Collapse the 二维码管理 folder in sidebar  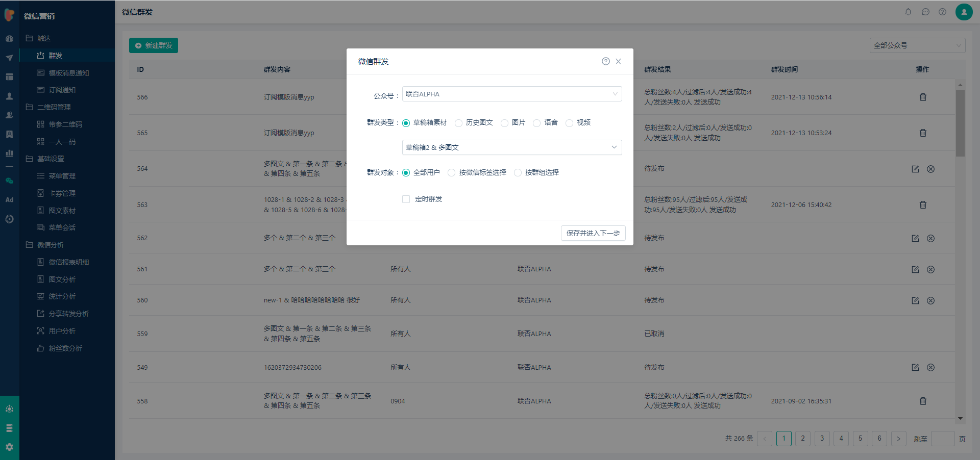48,107
